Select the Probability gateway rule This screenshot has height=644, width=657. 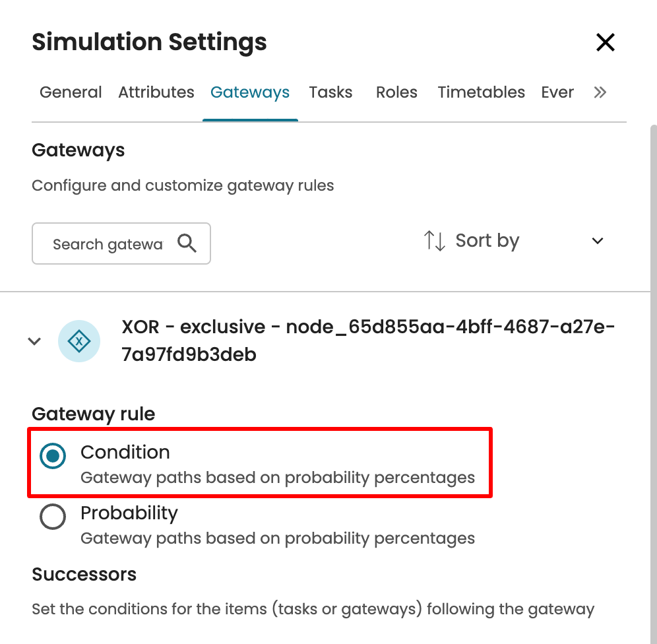(53, 517)
